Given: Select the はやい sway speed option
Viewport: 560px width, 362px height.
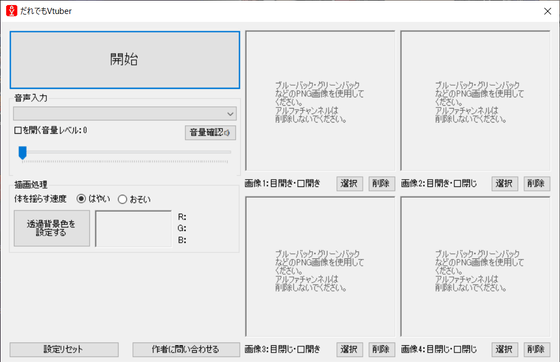Looking at the screenshot, I should pos(94,199).
